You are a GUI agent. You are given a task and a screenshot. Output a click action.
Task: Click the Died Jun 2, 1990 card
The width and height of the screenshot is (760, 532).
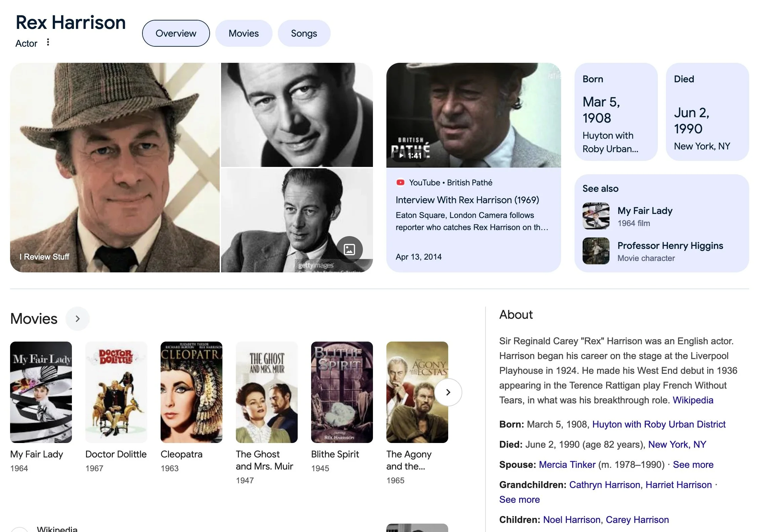(707, 112)
